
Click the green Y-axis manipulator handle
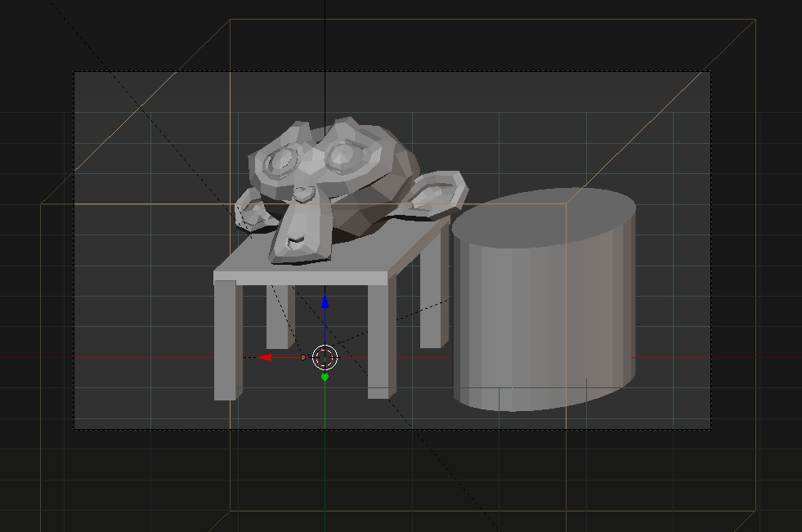pyautogui.click(x=325, y=378)
